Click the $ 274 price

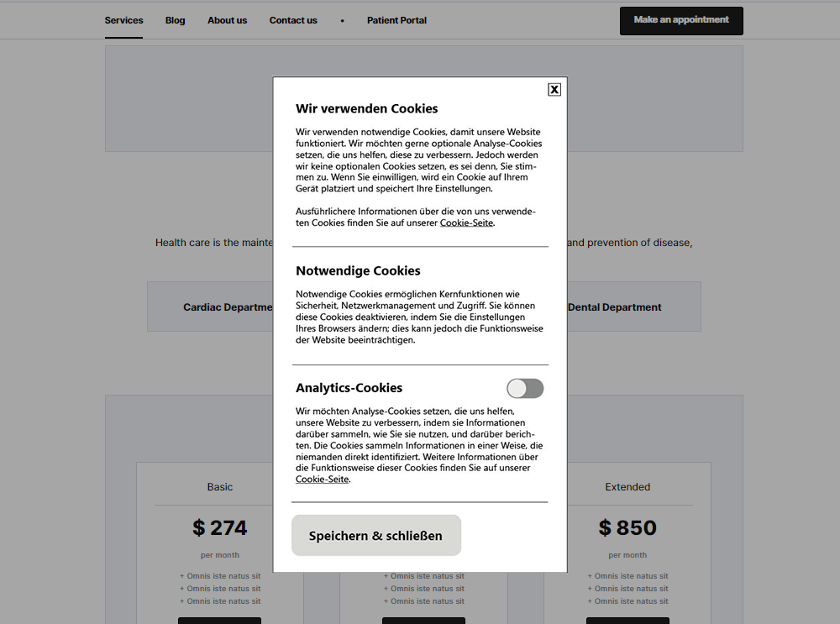pyautogui.click(x=219, y=527)
